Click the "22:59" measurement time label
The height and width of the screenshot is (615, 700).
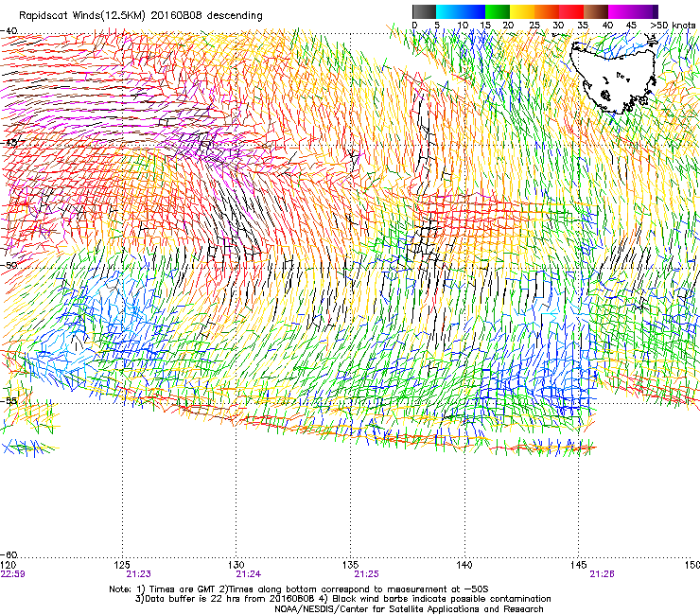point(12,574)
